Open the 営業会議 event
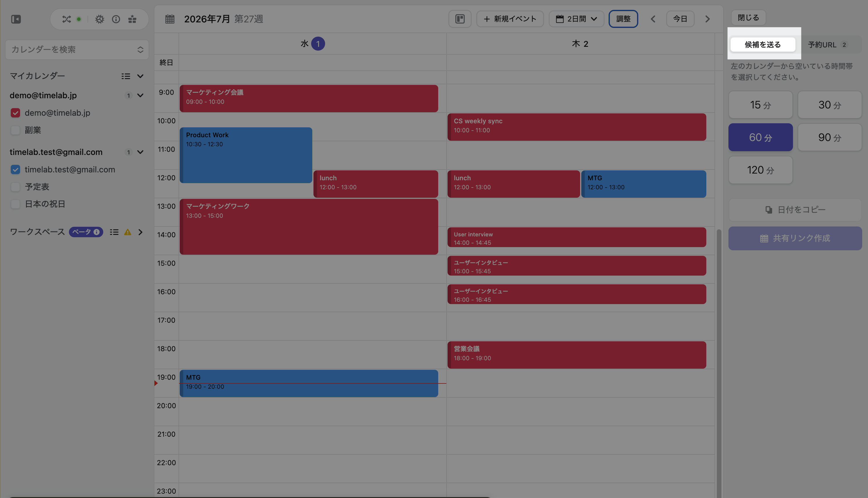This screenshot has width=868, height=498. pos(577,355)
